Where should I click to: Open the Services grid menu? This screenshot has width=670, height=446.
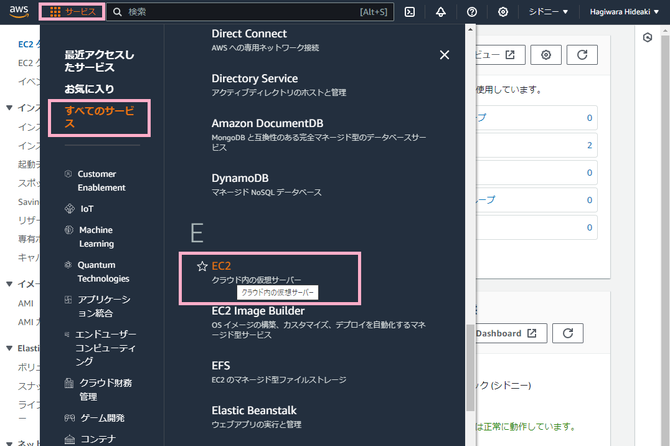click(x=72, y=12)
